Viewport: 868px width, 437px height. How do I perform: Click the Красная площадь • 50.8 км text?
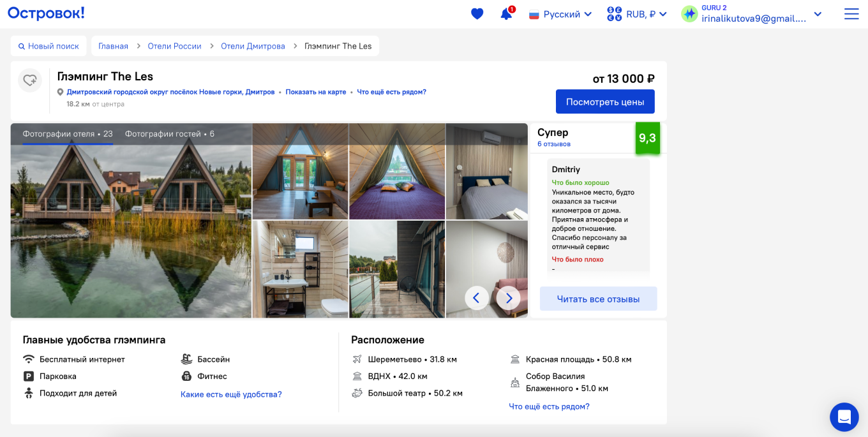pyautogui.click(x=579, y=359)
